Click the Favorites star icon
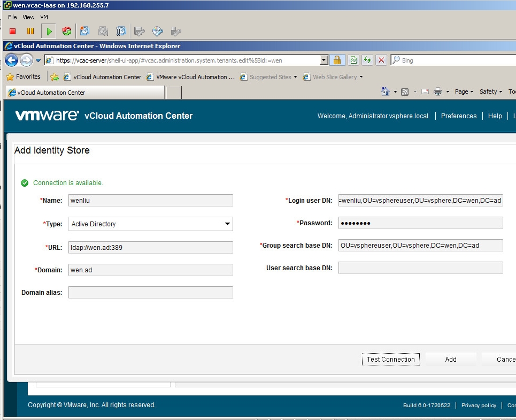Screen dimensions: 516x420 tap(10, 77)
